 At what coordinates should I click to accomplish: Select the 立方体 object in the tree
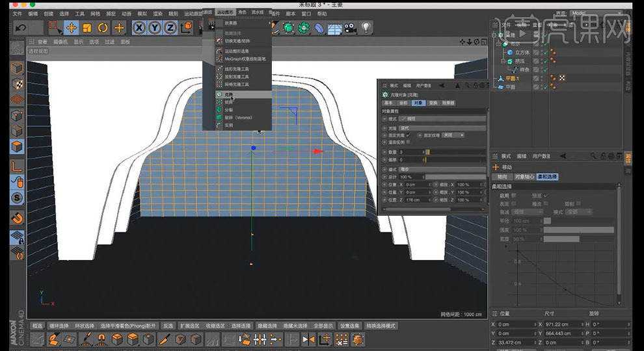click(x=522, y=53)
